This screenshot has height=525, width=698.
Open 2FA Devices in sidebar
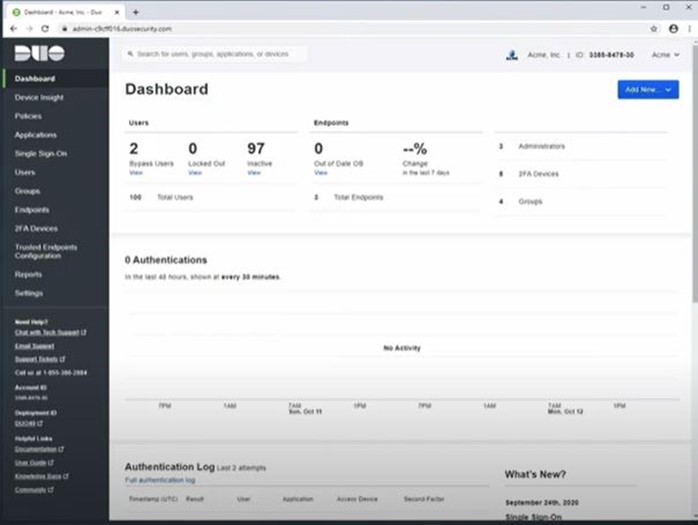pos(36,228)
